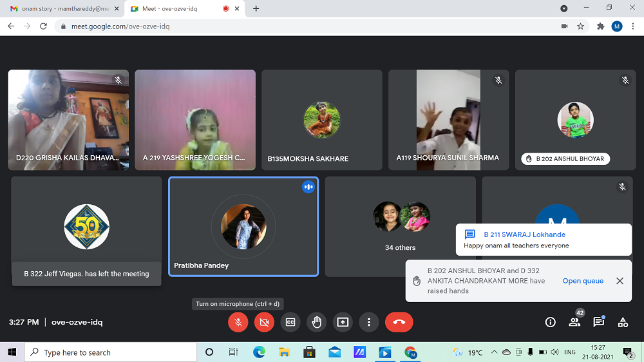The width and height of the screenshot is (644, 362).
Task: Turn on the camera
Action: (x=264, y=322)
